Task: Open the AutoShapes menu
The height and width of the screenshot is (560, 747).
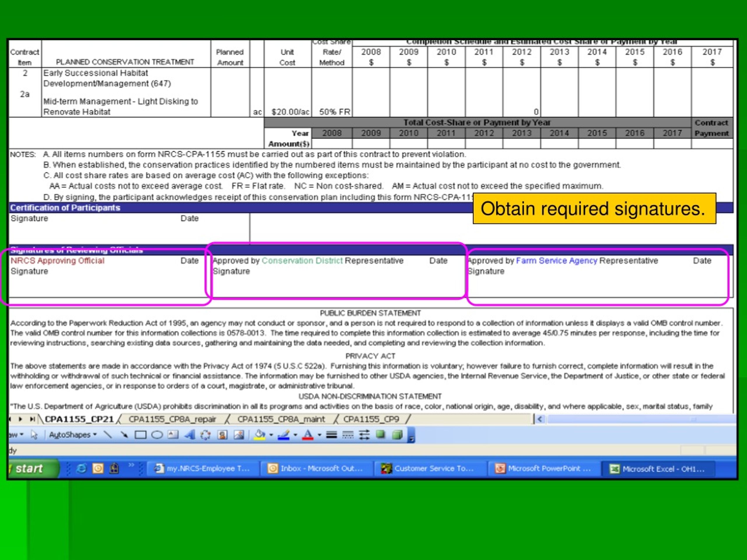Action: (73, 435)
